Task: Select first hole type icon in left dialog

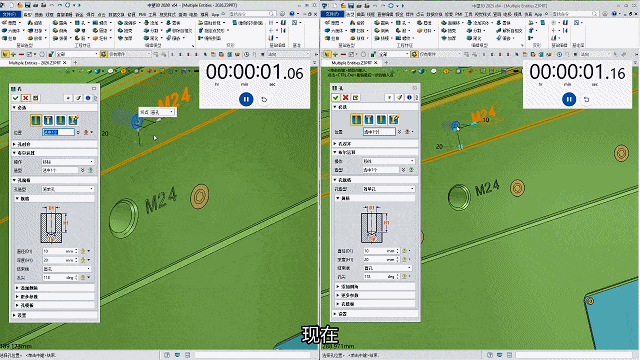Action: tap(36, 120)
